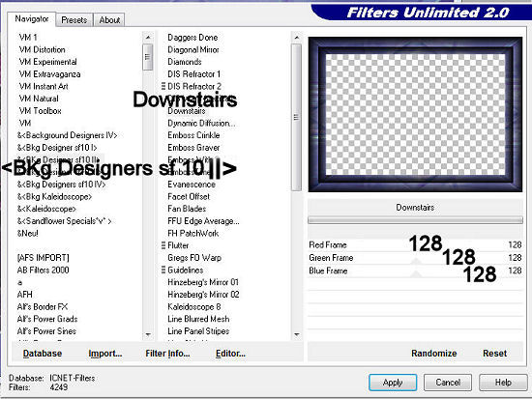This screenshot has height=399, width=532.
Task: Select &<Bkg Designers sf10 IV> category
Action: point(61,185)
